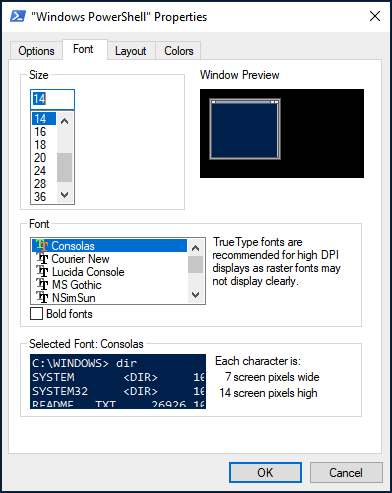Image resolution: width=392 pixels, height=493 pixels.
Task: Dismiss dialog with Cancel button
Action: pos(346,472)
